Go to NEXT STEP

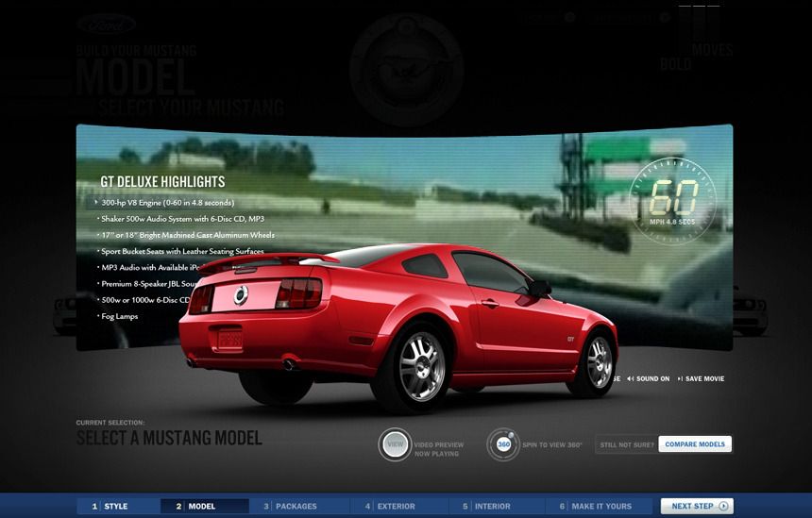pyautogui.click(x=697, y=506)
